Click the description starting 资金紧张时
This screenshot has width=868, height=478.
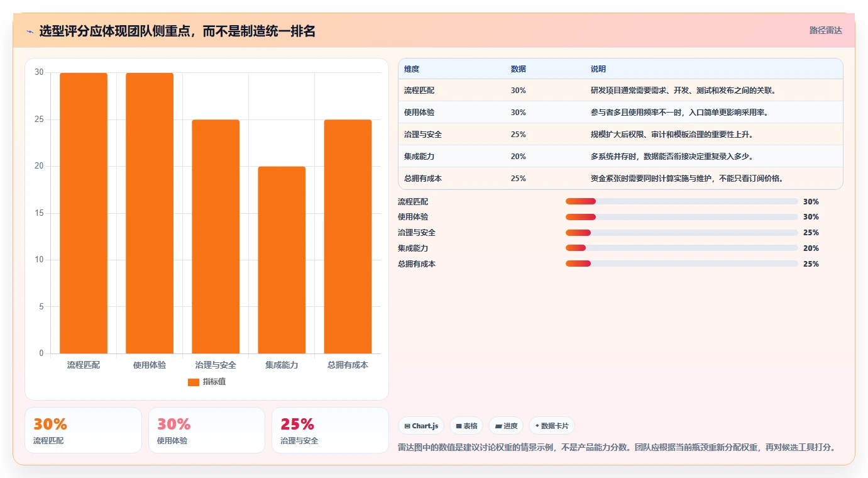pyautogui.click(x=687, y=179)
